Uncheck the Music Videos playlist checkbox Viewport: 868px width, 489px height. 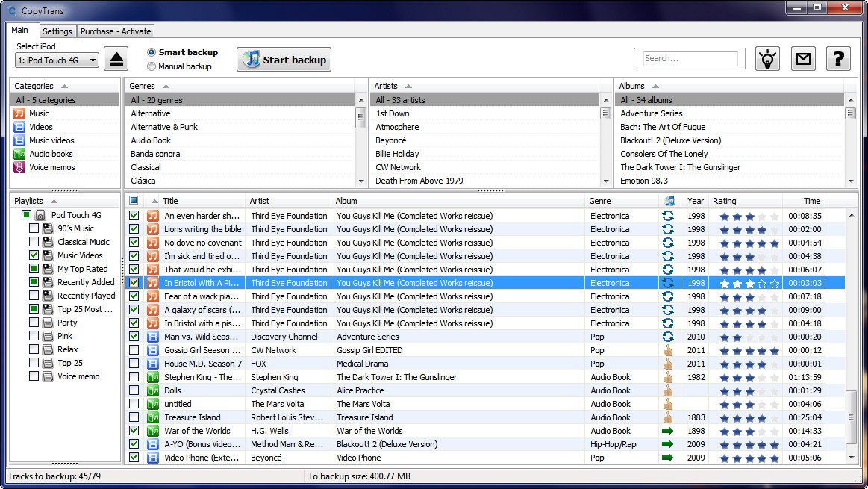click(x=34, y=255)
